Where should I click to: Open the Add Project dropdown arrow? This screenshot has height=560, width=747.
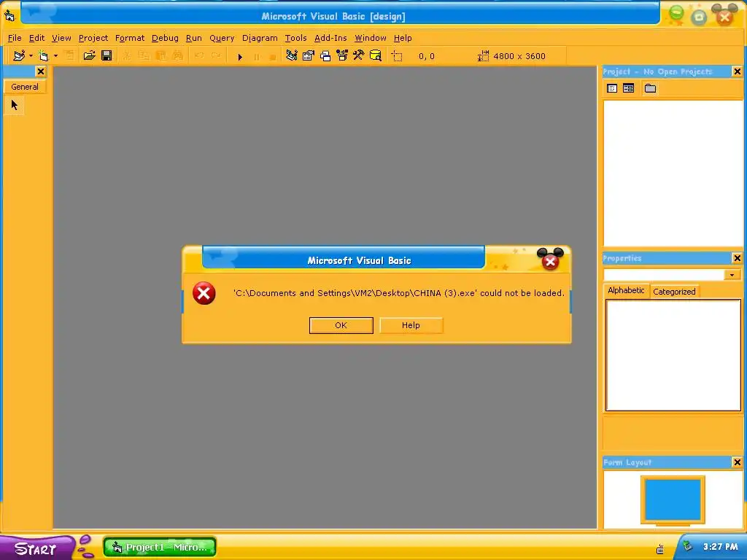[x=31, y=55]
